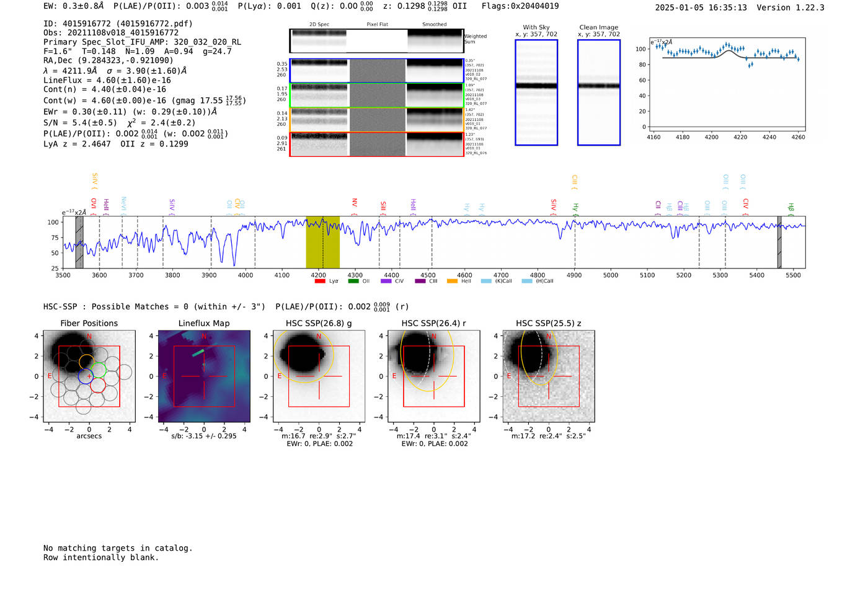Select the red-bordered fiber spectrum row
The image size is (868, 591).
coord(377,144)
